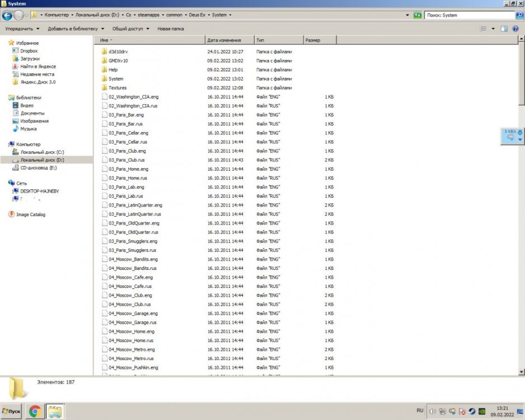Image resolution: width=525 pixels, height=420 pixels.
Task: Open Steam icon in system tray
Action: 472,412
